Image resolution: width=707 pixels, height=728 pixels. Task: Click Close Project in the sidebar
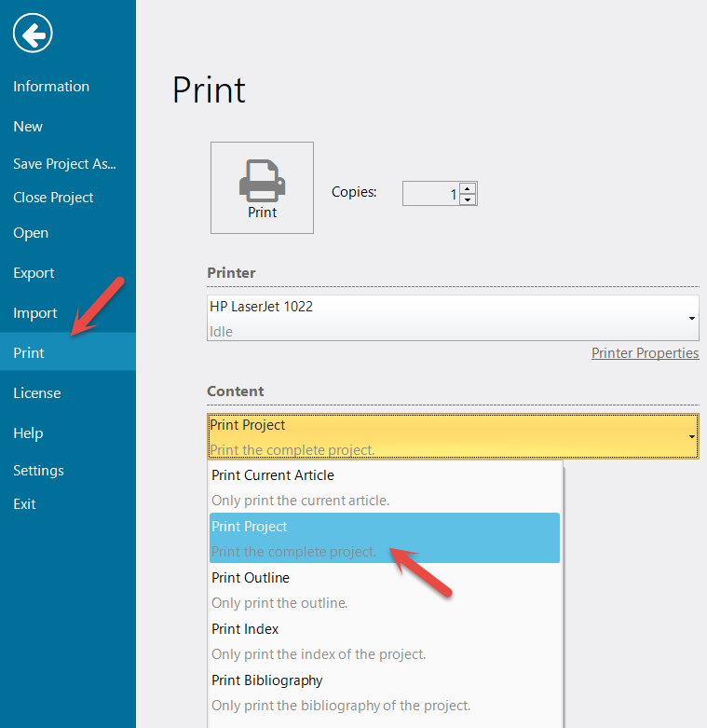53,198
